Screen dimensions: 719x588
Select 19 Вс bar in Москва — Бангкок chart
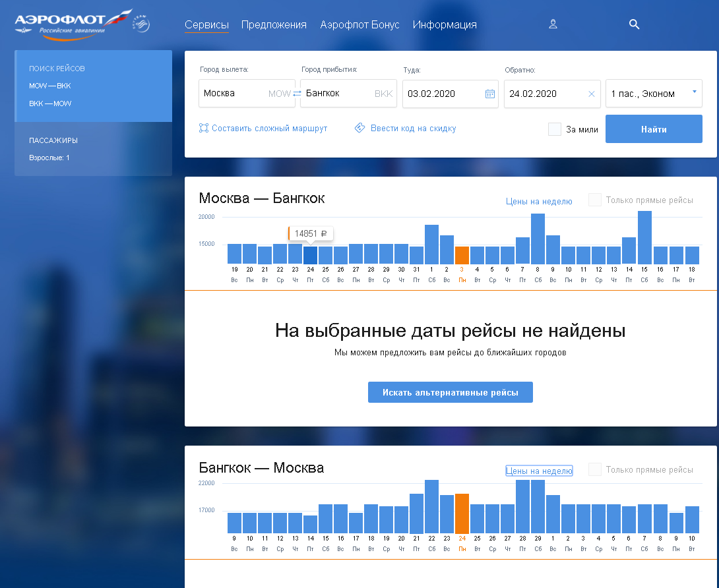[234, 254]
